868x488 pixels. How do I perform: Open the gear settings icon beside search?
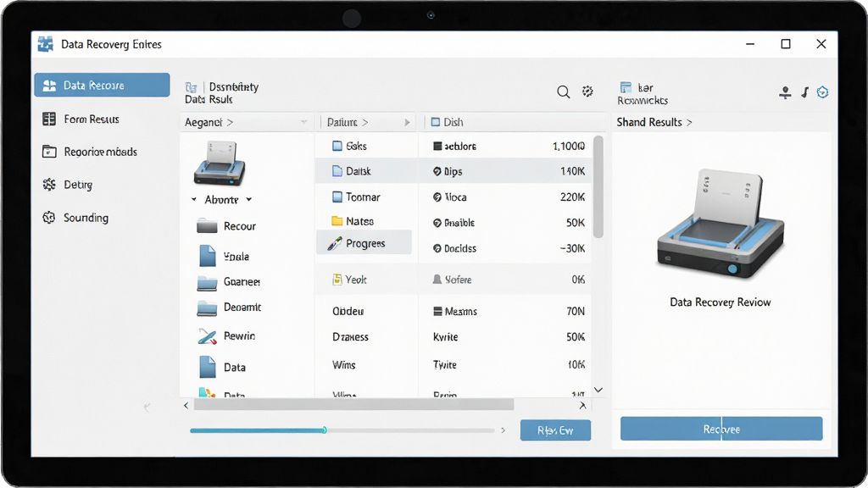587,91
